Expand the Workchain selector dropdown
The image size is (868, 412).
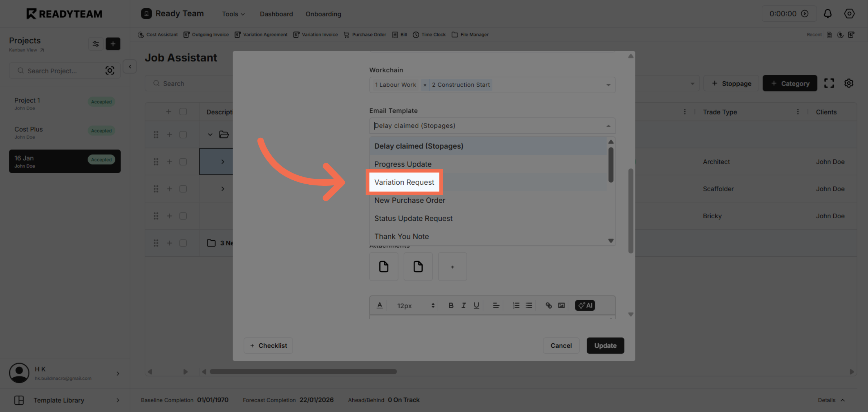pyautogui.click(x=608, y=85)
